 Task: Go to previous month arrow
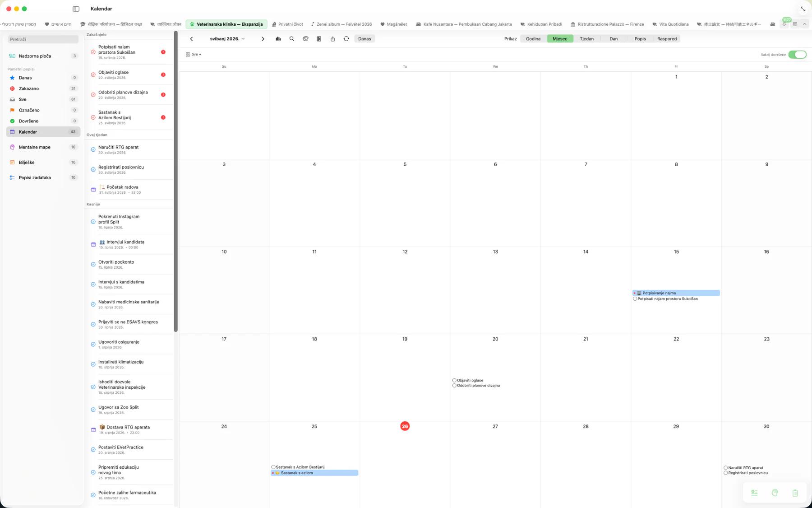tap(191, 39)
